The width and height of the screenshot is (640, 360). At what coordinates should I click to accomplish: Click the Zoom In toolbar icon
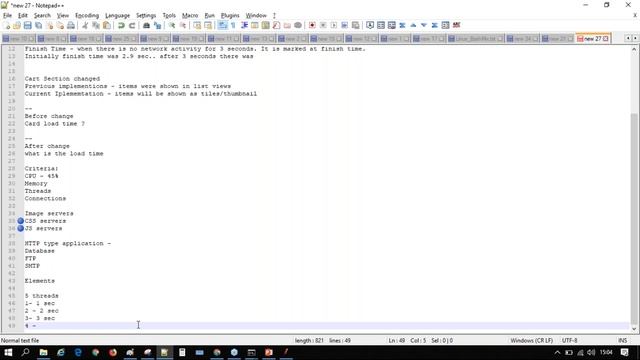tap(172, 25)
